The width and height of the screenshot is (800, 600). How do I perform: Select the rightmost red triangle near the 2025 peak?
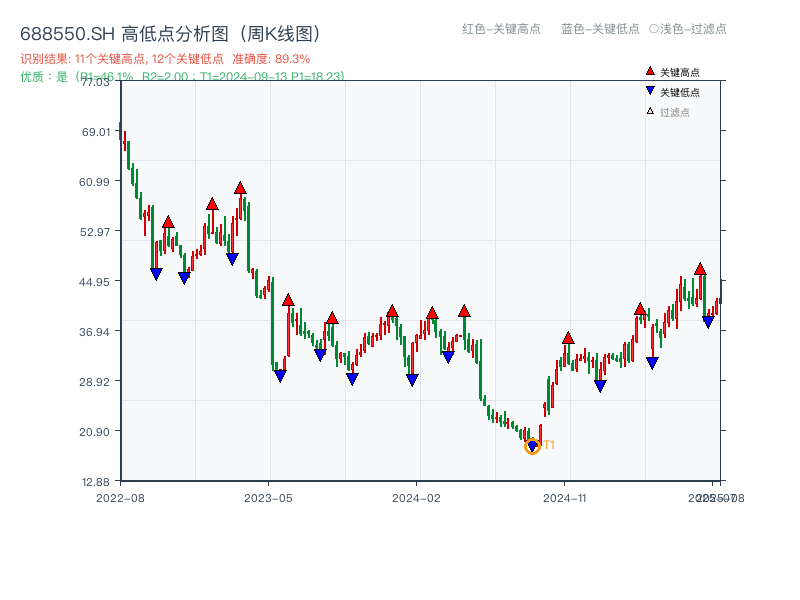pos(700,267)
